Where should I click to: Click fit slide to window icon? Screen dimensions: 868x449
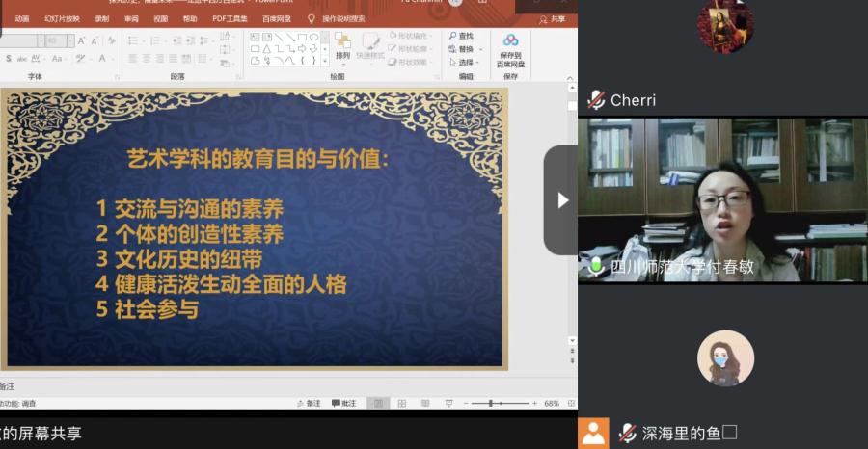tap(571, 403)
